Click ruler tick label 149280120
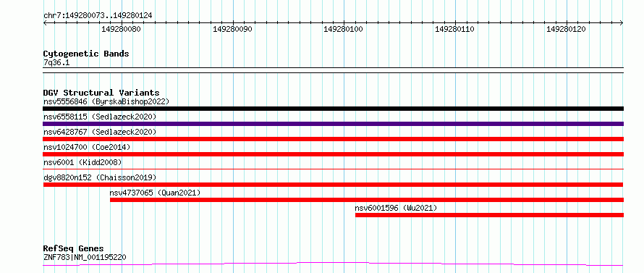Viewport: 644px width, 273px height. click(x=566, y=29)
